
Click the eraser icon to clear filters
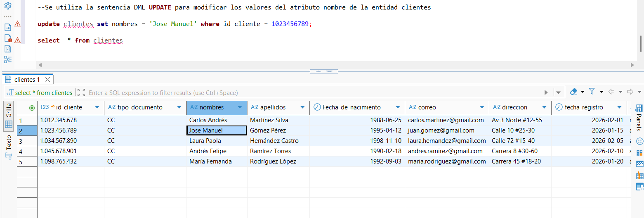pos(573,92)
